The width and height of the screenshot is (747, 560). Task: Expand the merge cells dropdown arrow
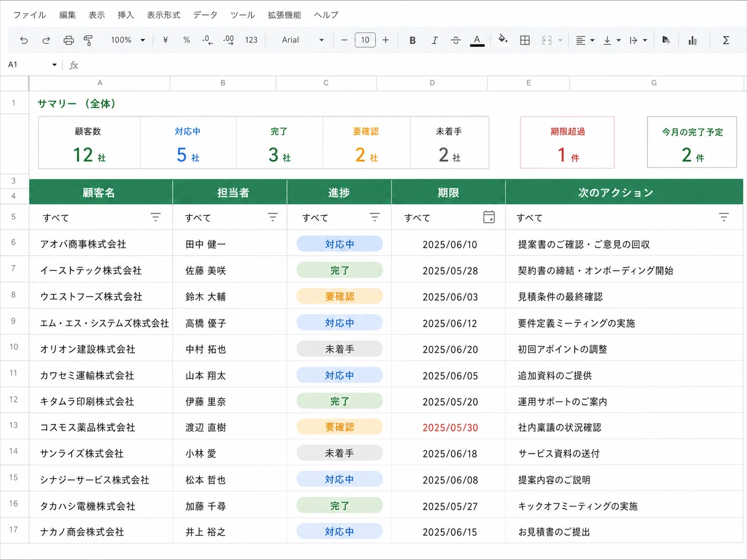560,40
